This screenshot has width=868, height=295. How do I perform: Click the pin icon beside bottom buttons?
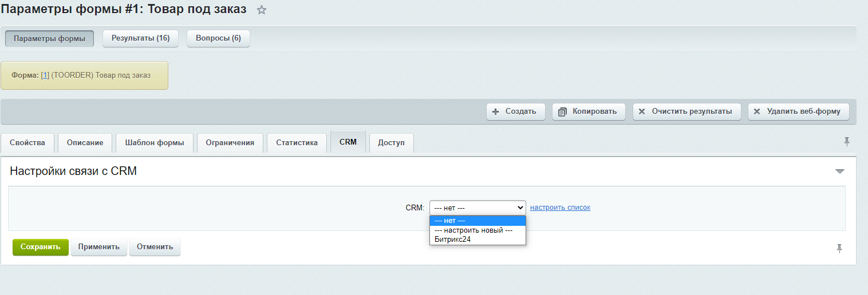(839, 248)
